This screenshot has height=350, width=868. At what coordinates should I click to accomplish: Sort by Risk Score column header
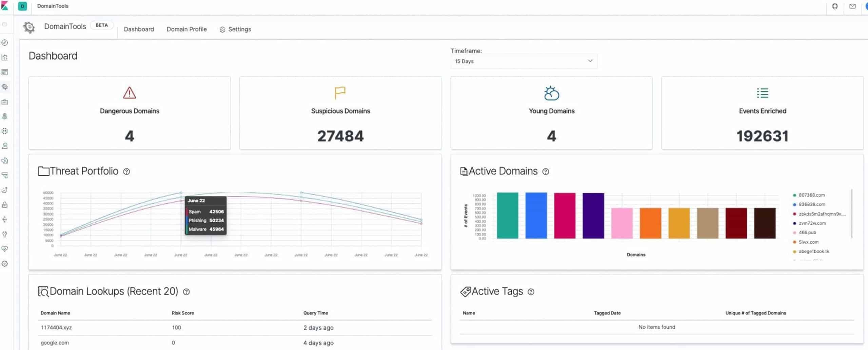coord(183,313)
